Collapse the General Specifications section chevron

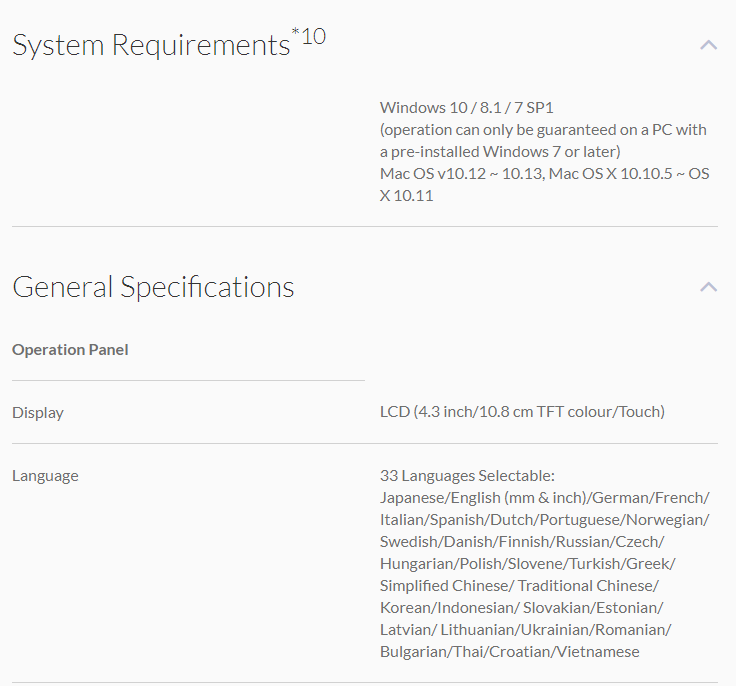coord(708,287)
